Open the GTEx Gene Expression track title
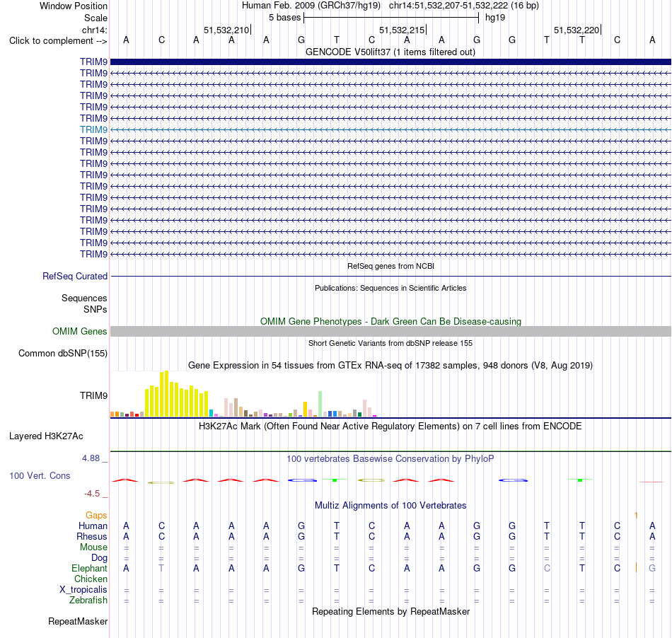Image resolution: width=672 pixels, height=638 pixels. 390,366
